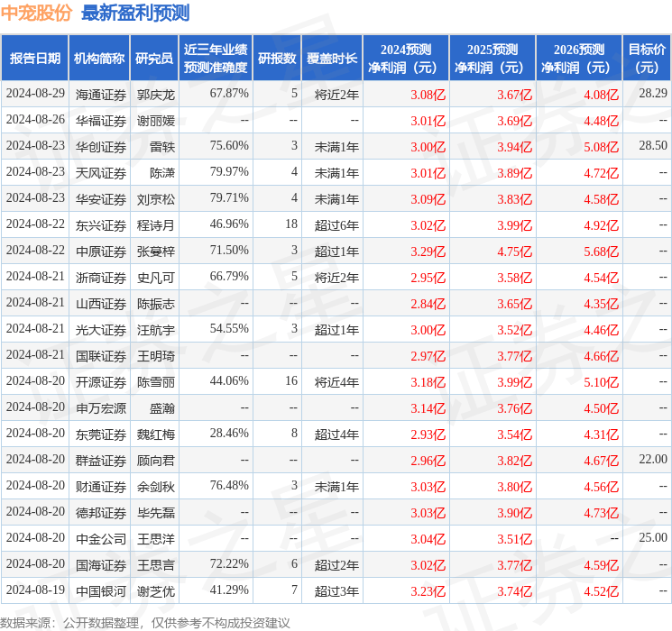Click the 机构简称 column header

click(99, 59)
